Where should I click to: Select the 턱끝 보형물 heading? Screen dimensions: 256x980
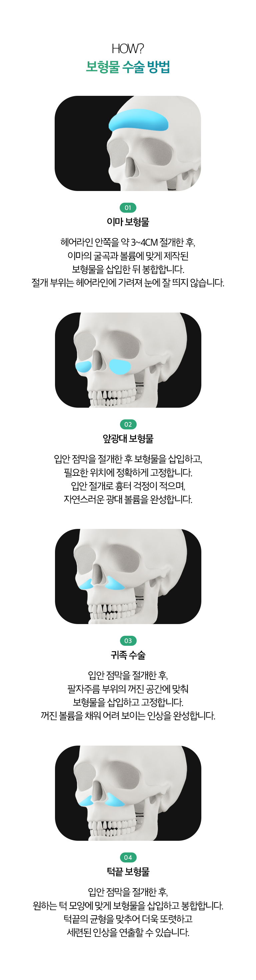128,871
